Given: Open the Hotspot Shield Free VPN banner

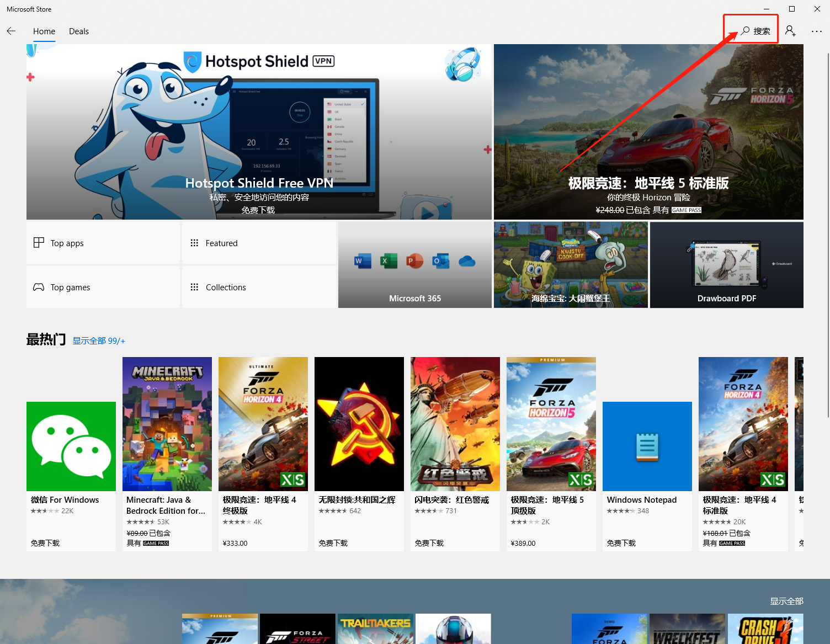Looking at the screenshot, I should [x=259, y=132].
